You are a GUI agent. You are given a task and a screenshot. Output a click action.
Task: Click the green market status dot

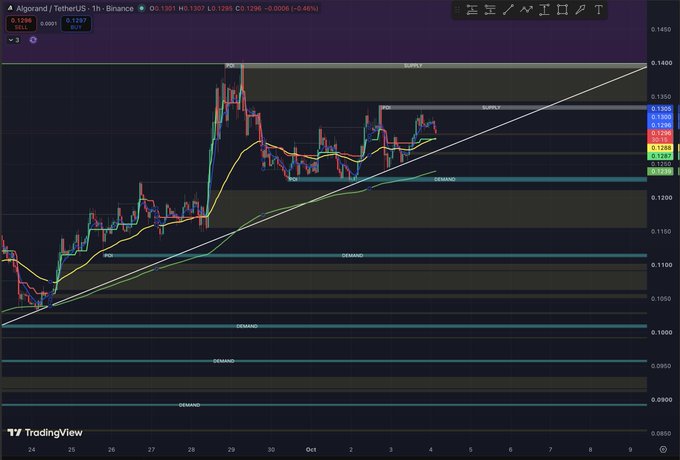141,8
